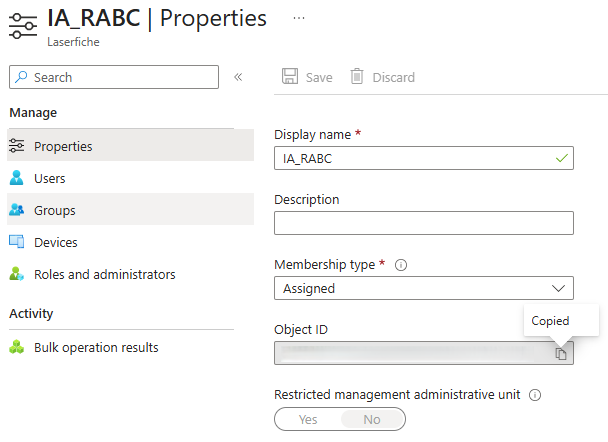Screen dimensions: 608x442
Task: Select Properties in the Manage menu
Action: [63, 146]
